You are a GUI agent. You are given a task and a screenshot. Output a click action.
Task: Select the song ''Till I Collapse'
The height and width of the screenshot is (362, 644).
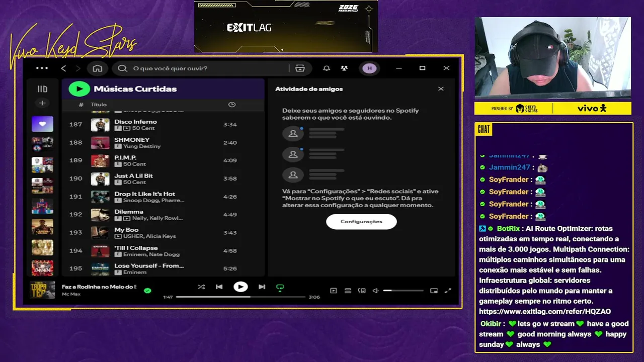pos(136,248)
